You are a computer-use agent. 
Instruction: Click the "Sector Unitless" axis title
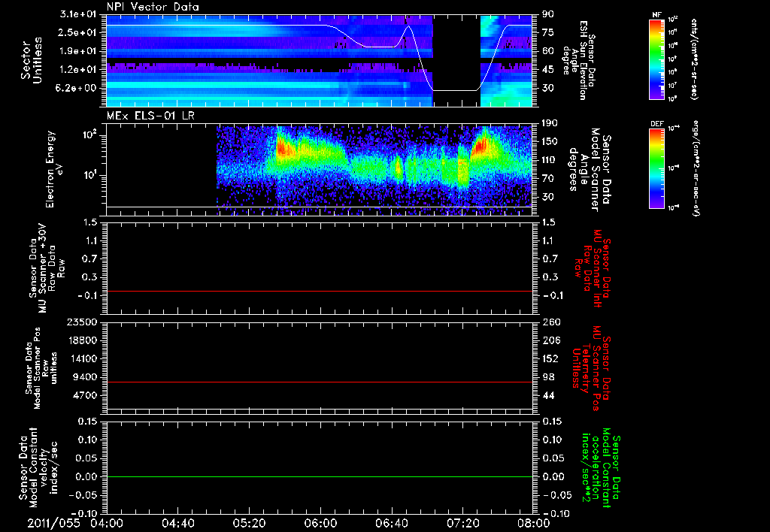click(x=32, y=60)
